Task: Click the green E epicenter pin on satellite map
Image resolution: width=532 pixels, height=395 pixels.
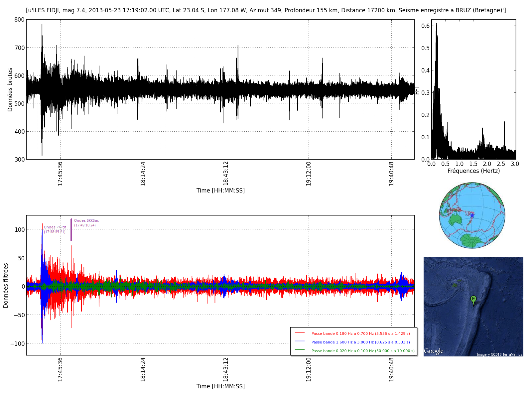Action: (473, 299)
